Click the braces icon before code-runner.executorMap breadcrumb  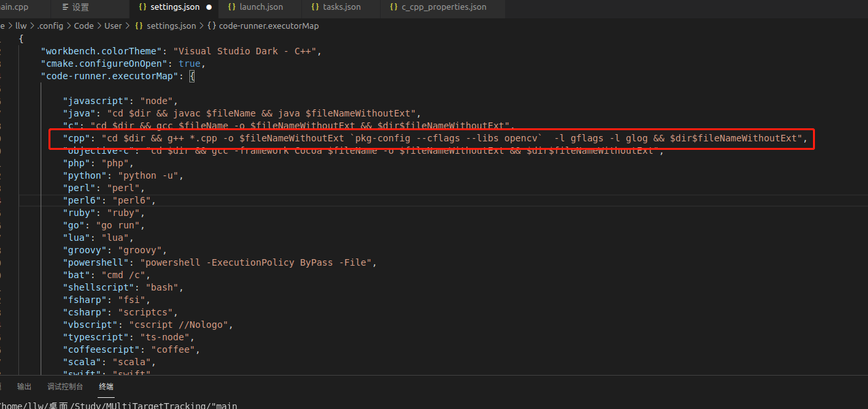tap(212, 26)
